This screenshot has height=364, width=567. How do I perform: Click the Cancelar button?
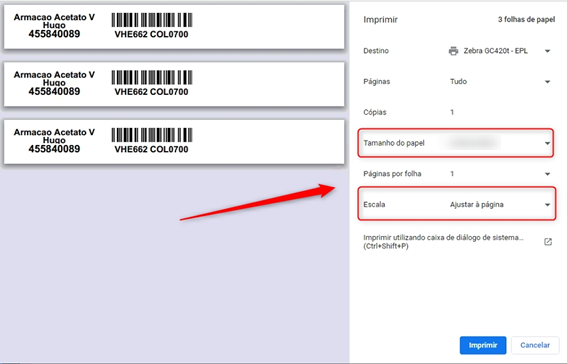pos(535,345)
